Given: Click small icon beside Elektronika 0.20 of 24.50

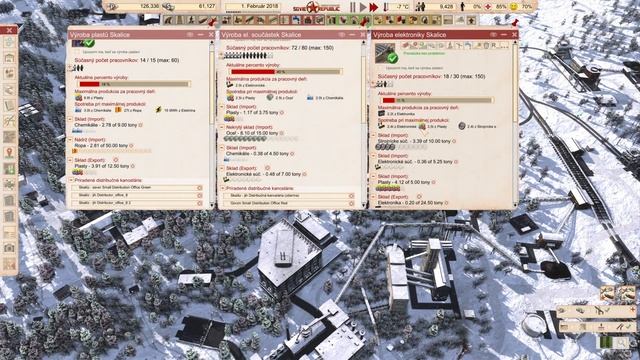Looking at the screenshot, I should coord(447,203).
